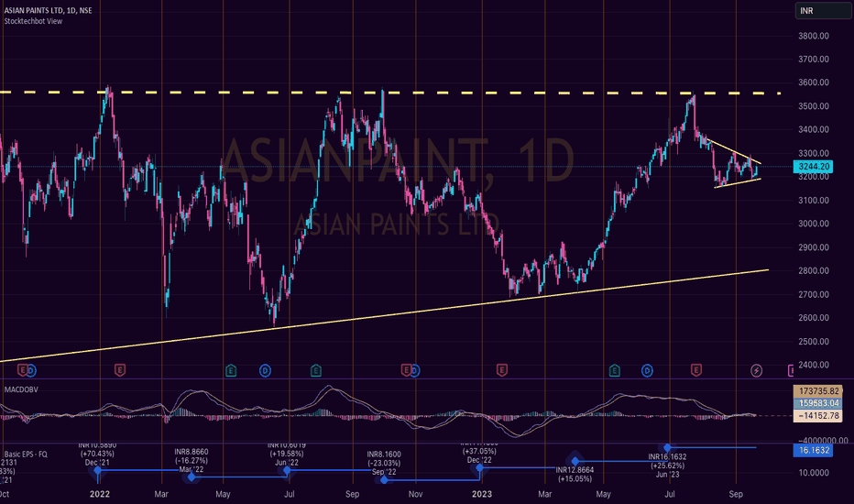Screen dimensions: 854x504
Task: Click the Oct time axis label
Action: [x=5, y=494]
